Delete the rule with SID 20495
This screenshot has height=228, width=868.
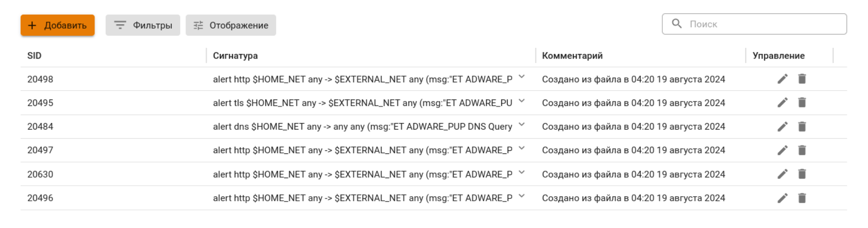(x=802, y=102)
